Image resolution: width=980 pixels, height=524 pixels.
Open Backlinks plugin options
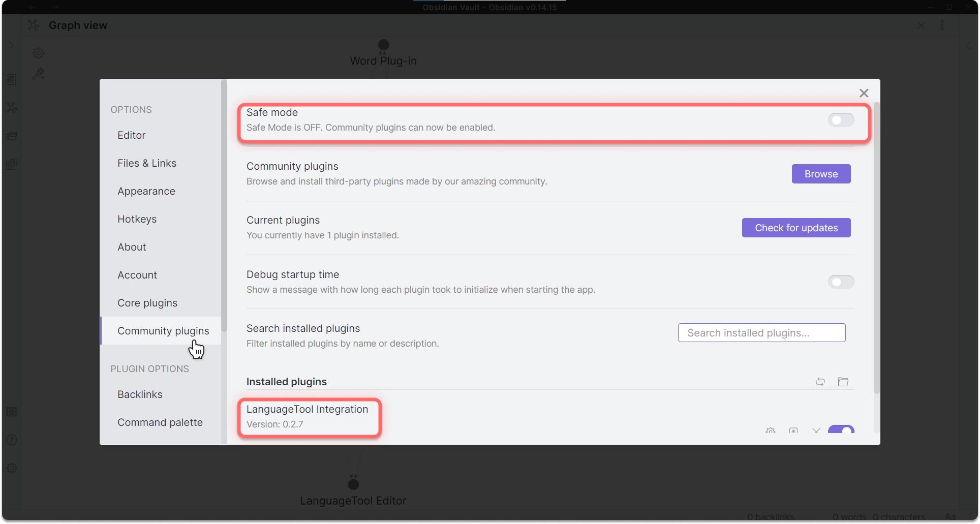point(161,394)
